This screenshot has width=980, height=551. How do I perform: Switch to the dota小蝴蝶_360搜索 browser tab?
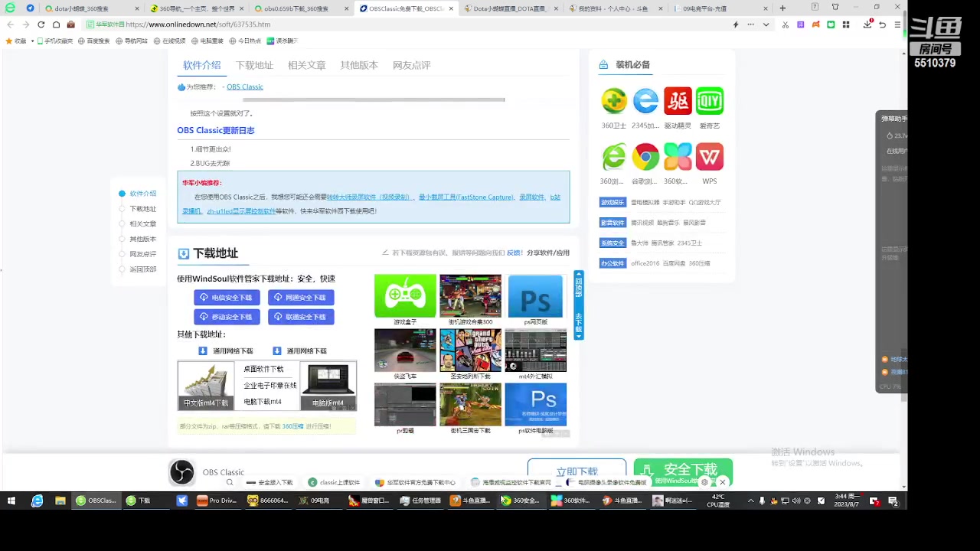pos(90,8)
